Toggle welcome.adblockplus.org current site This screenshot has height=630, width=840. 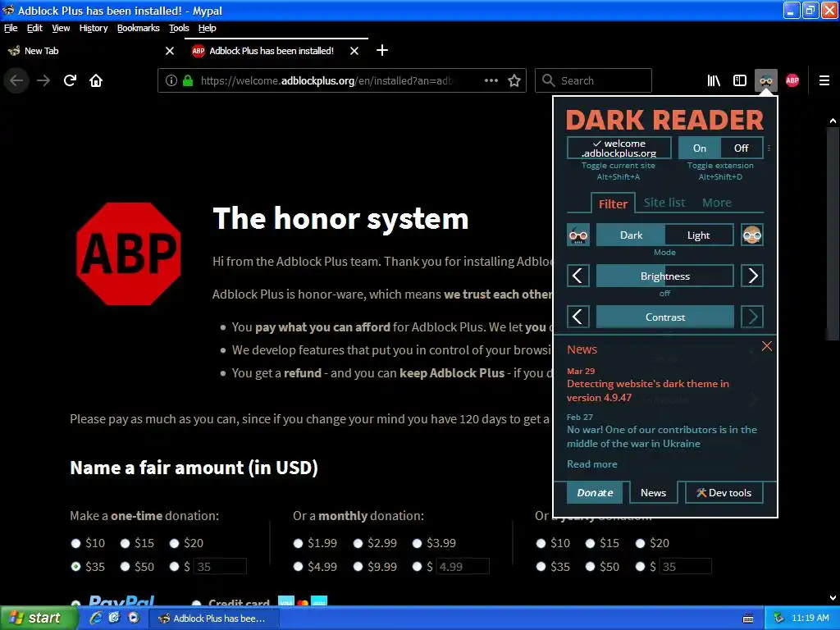click(x=619, y=148)
